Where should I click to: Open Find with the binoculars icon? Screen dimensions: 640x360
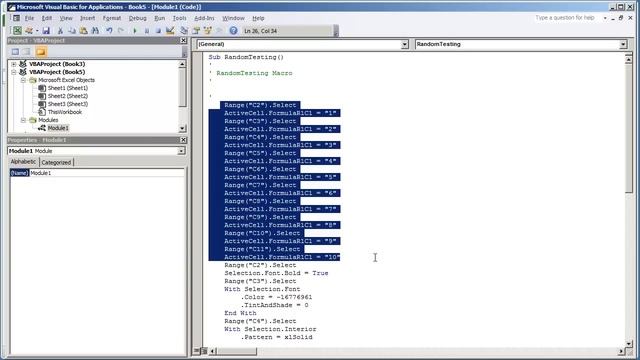click(95, 31)
